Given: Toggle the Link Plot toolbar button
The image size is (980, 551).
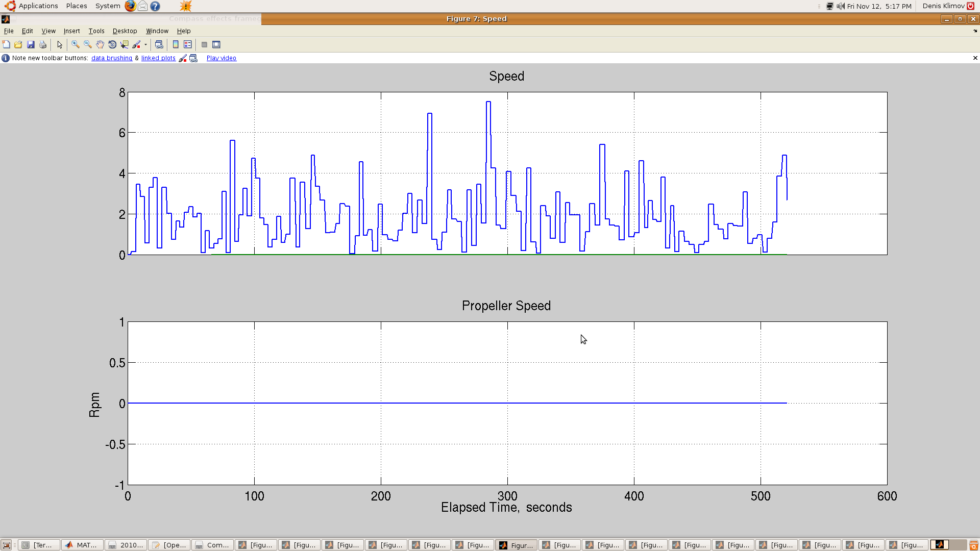Looking at the screenshot, I should pyautogui.click(x=159, y=45).
